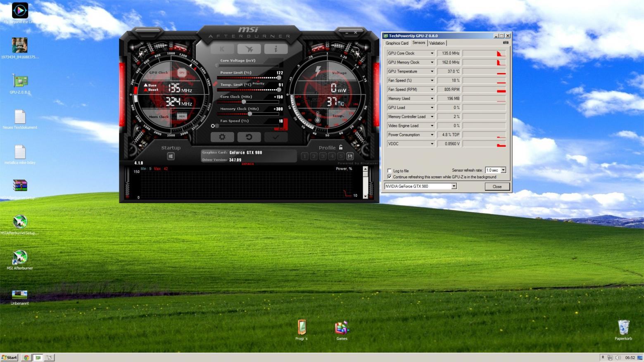Select profile slot 2 in Afterburner
The height and width of the screenshot is (362, 644).
pos(314,156)
